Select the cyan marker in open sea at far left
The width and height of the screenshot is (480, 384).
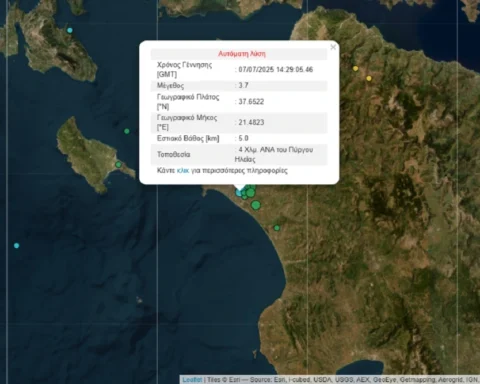point(16,246)
